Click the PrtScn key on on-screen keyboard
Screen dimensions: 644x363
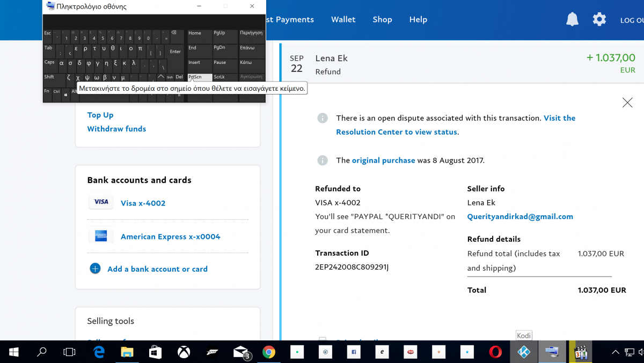pos(200,77)
